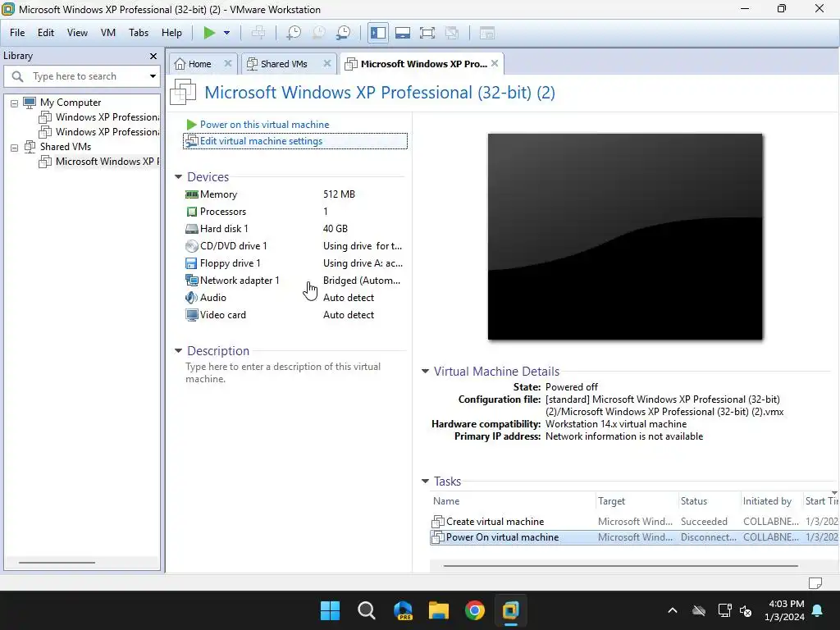Screen dimensions: 840x630
Task: Take a snapshot using toolbar icon
Action: [294, 33]
